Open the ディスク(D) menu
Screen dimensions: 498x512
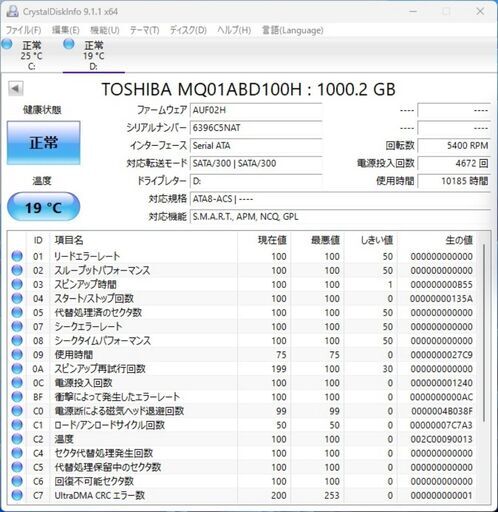click(188, 30)
